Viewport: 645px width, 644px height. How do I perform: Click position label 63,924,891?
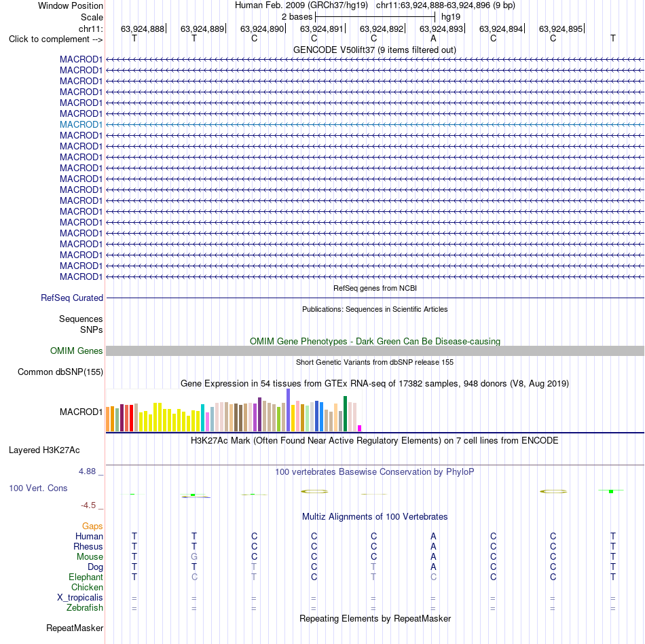click(x=322, y=29)
